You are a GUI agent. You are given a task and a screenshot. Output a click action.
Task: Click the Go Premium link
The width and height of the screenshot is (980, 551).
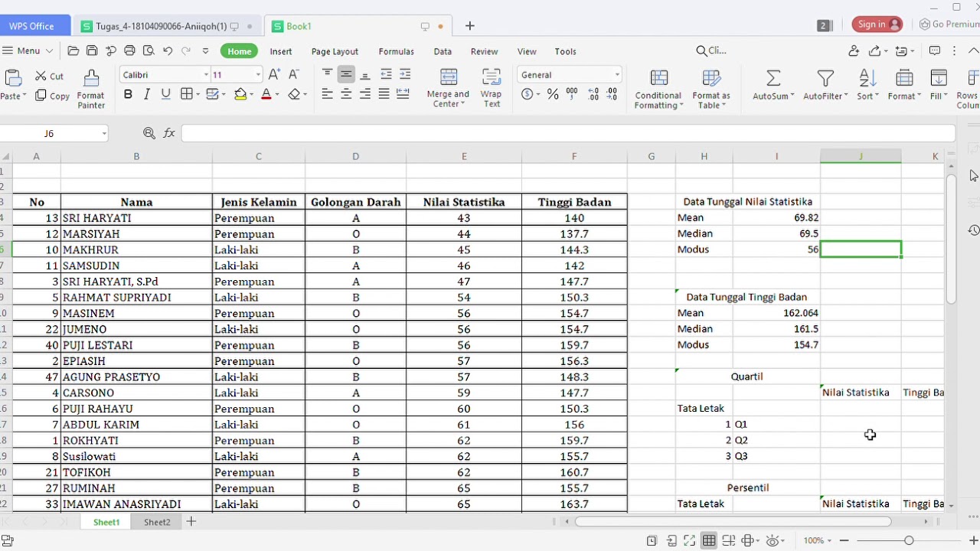[949, 24]
